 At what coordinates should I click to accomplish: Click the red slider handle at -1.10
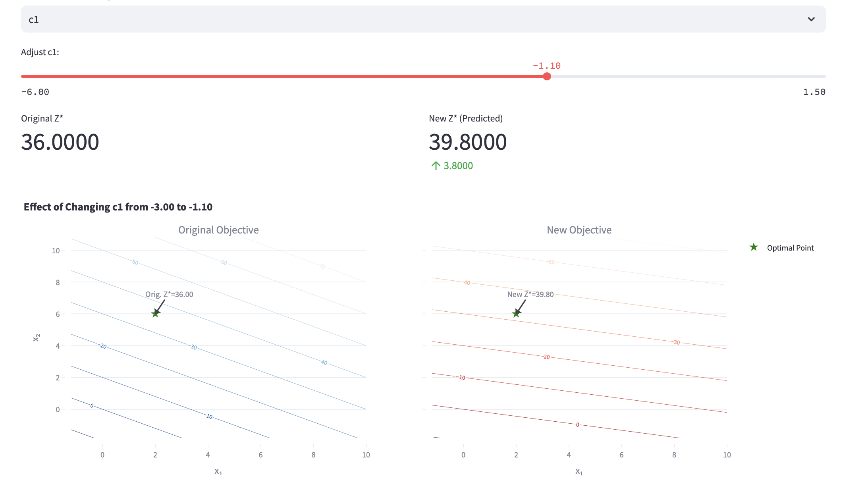point(547,76)
